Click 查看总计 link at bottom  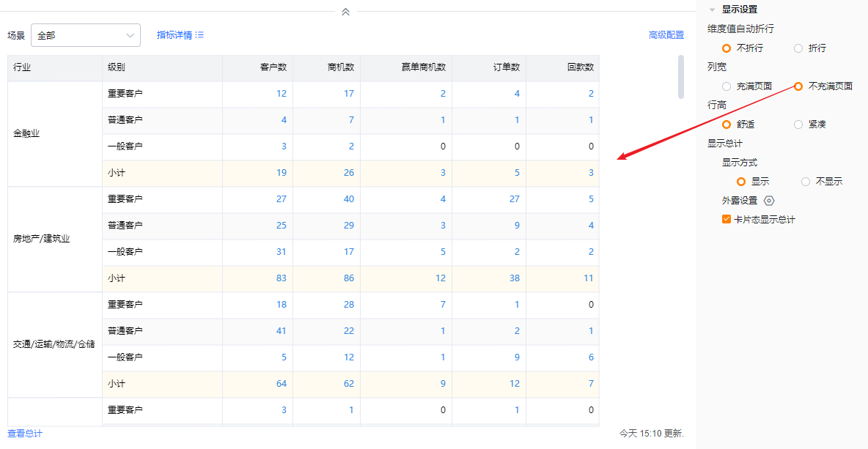pyautogui.click(x=25, y=434)
